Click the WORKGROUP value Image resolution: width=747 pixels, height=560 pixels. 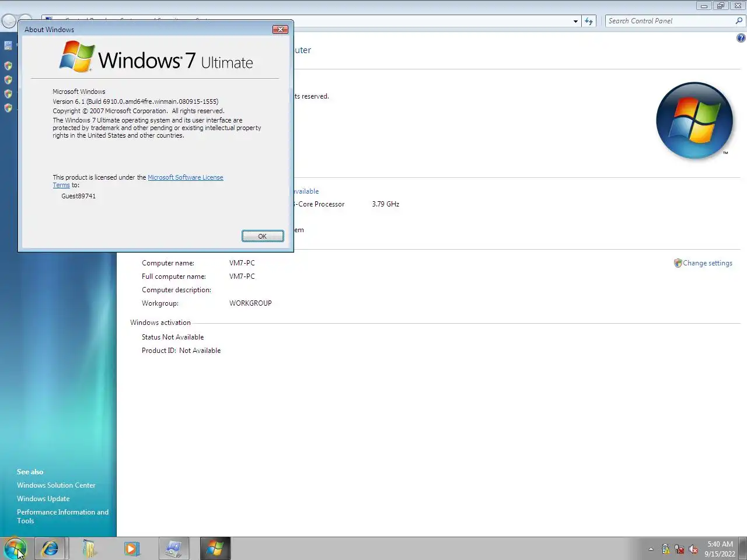tap(250, 303)
